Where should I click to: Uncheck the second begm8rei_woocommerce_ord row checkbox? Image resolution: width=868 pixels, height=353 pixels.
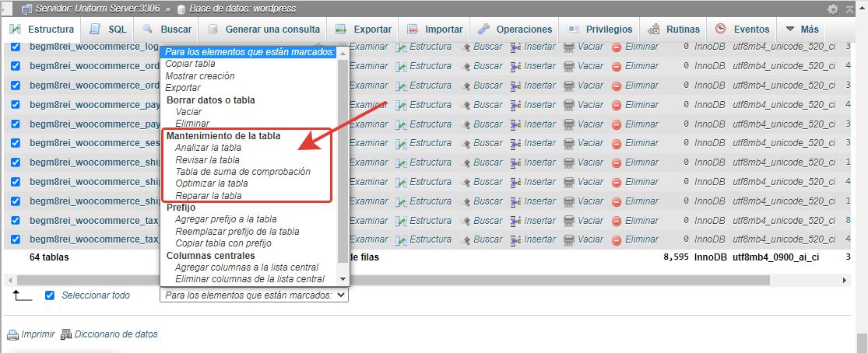[16, 86]
